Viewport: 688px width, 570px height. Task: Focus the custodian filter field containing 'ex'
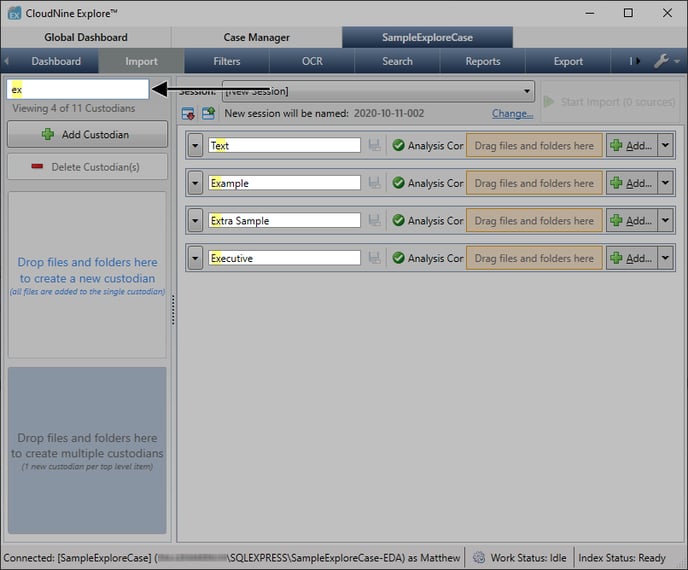(x=78, y=90)
